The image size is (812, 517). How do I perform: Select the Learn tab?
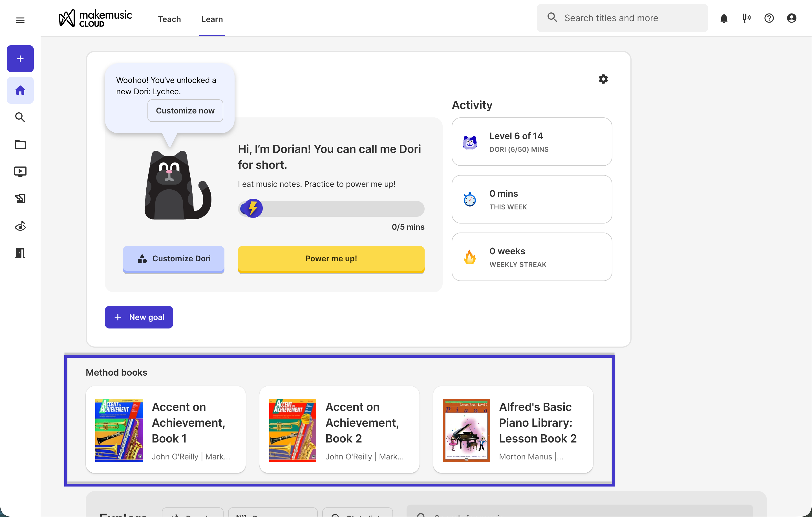pyautogui.click(x=212, y=19)
